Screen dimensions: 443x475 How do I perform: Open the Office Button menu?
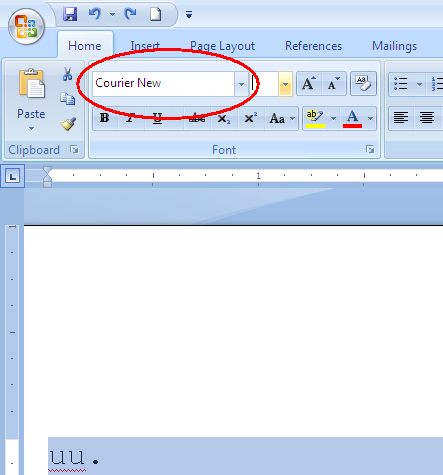coord(26,27)
